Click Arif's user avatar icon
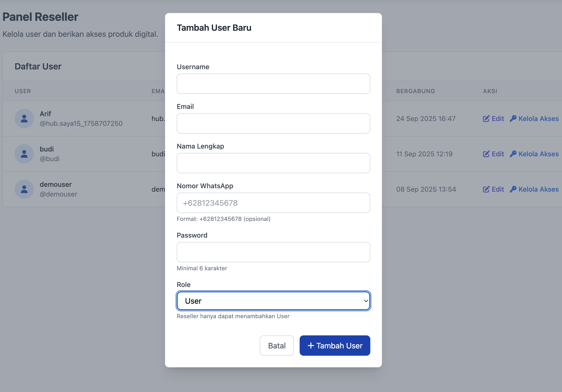The width and height of the screenshot is (562, 392). point(24,119)
